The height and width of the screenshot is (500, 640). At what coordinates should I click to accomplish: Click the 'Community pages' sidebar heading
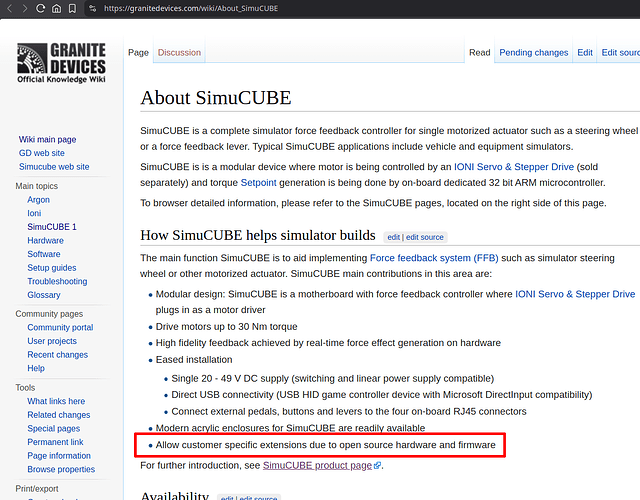49,314
